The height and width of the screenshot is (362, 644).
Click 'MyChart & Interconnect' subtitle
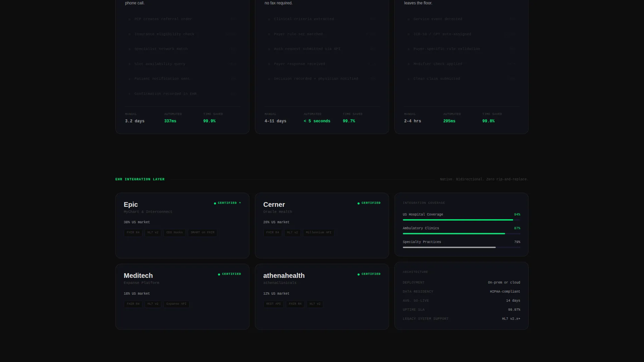(148, 212)
